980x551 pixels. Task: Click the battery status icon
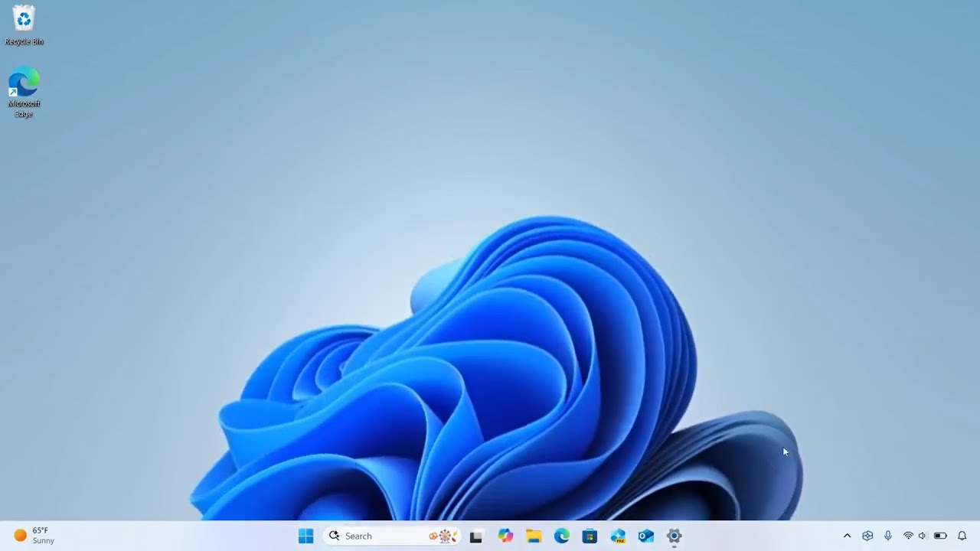pyautogui.click(x=940, y=536)
